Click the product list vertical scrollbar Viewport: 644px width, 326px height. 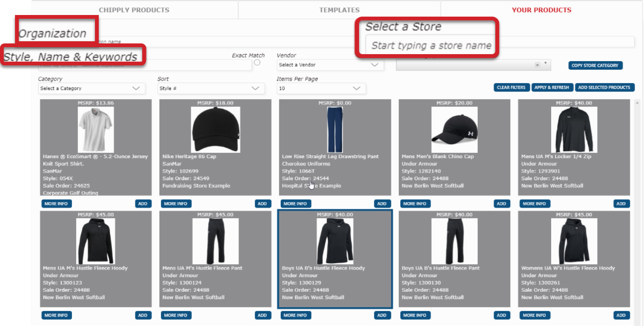pyautogui.click(x=638, y=212)
